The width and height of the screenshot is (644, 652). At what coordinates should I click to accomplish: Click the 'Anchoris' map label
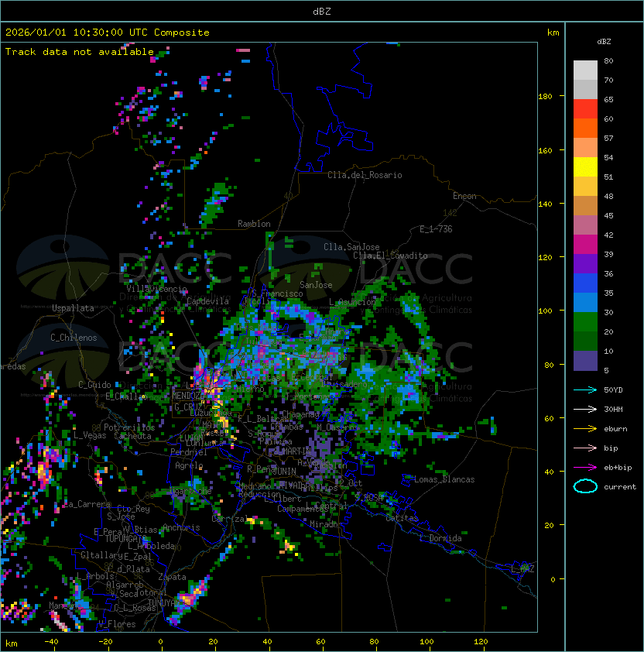coord(181,527)
